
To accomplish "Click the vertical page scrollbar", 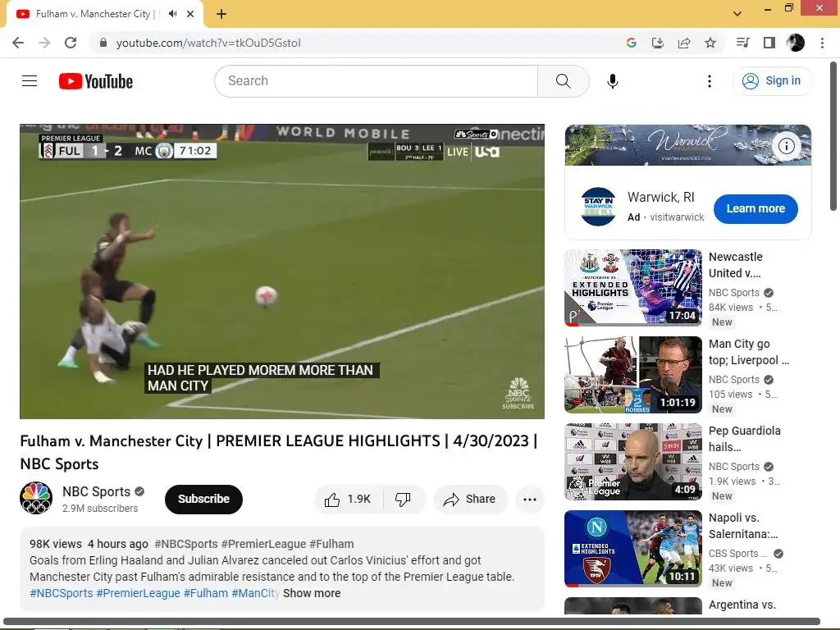I will coord(833,137).
